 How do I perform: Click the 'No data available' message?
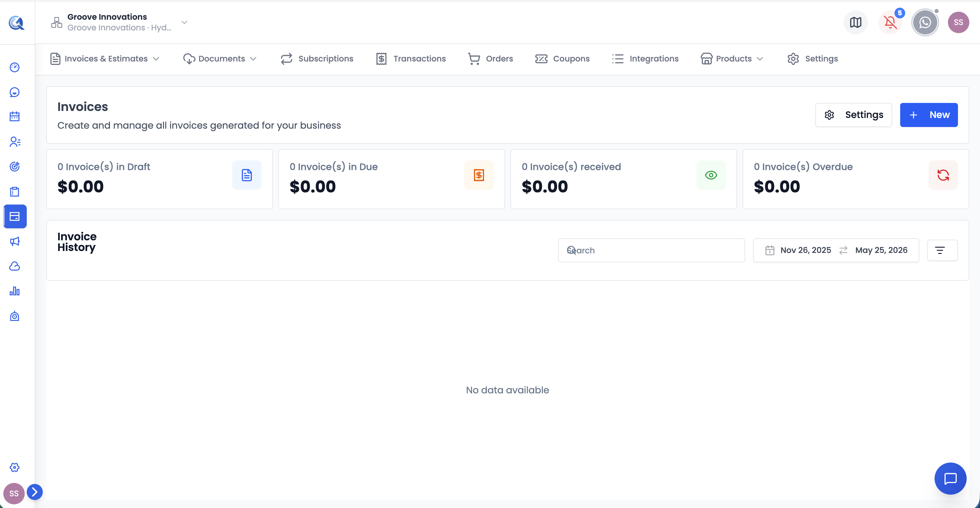[x=507, y=390]
